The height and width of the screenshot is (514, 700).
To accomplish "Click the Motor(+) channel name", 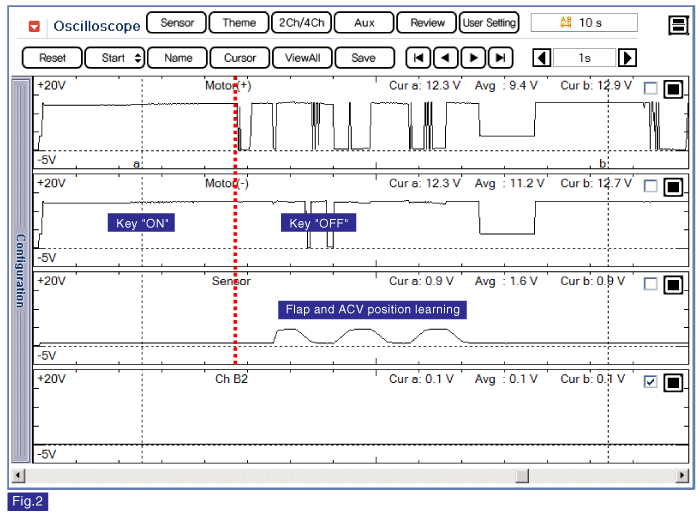I will click(228, 86).
